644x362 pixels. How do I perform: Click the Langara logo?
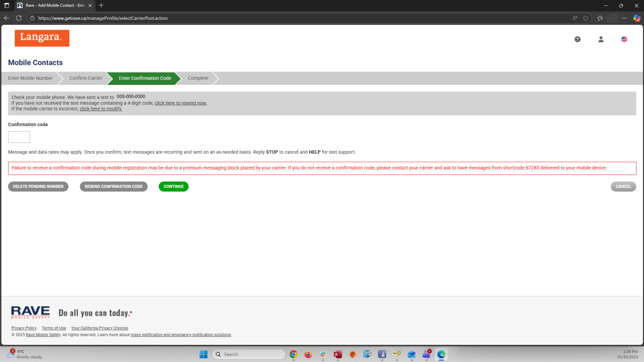[x=42, y=38]
